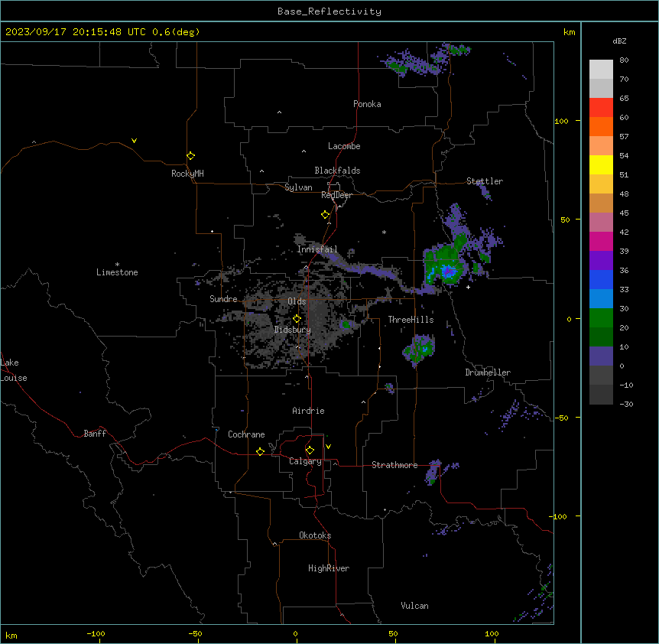659x644 pixels.
Task: Click the 65 dBZ red legend swatch
Action: pyautogui.click(x=601, y=108)
